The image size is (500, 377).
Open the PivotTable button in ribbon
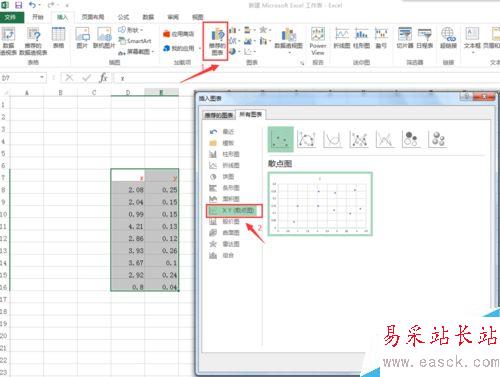[x=8, y=41]
